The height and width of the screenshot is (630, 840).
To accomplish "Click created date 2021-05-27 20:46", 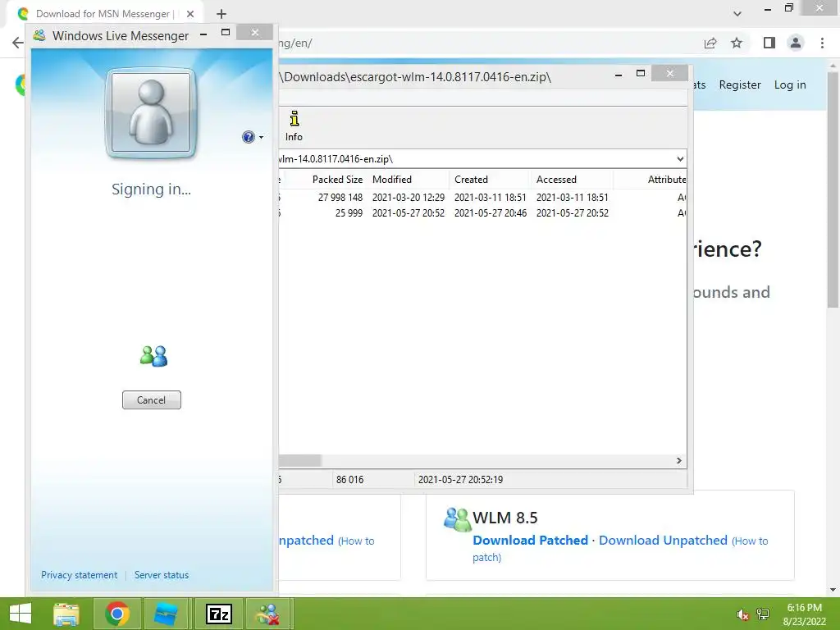I will point(491,213).
